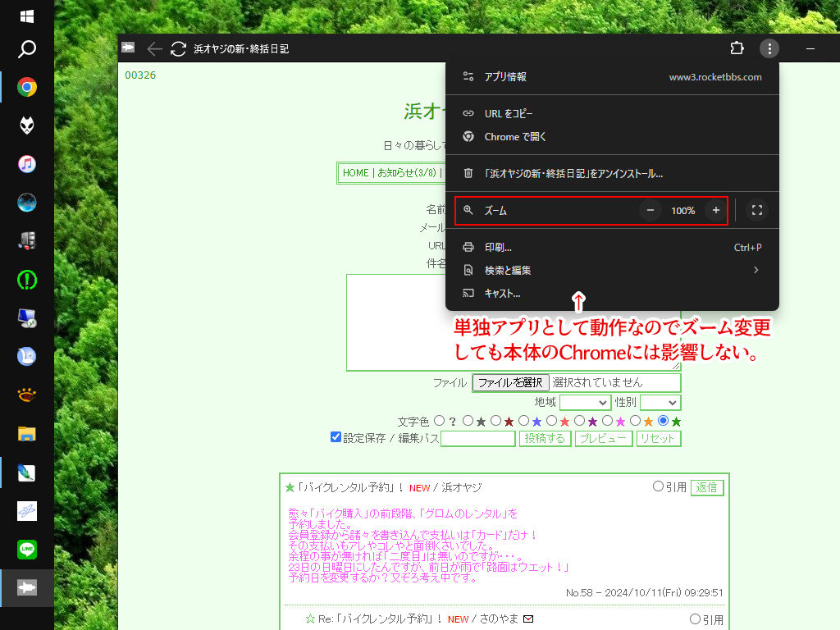The image size is (840, 630).
Task: Click the extensions puzzle icon
Action: click(x=737, y=48)
